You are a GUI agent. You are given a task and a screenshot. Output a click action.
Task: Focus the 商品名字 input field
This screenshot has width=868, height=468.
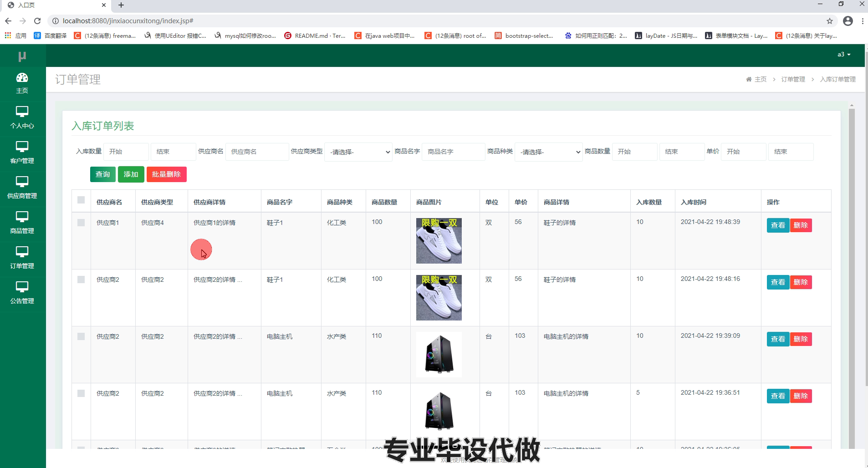click(x=454, y=152)
